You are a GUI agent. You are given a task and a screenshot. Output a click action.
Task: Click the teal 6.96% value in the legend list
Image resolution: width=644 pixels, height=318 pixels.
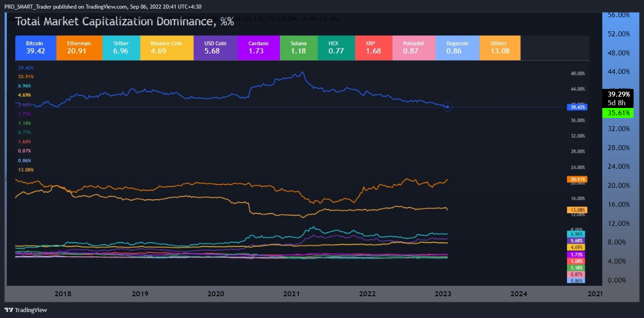click(x=24, y=86)
